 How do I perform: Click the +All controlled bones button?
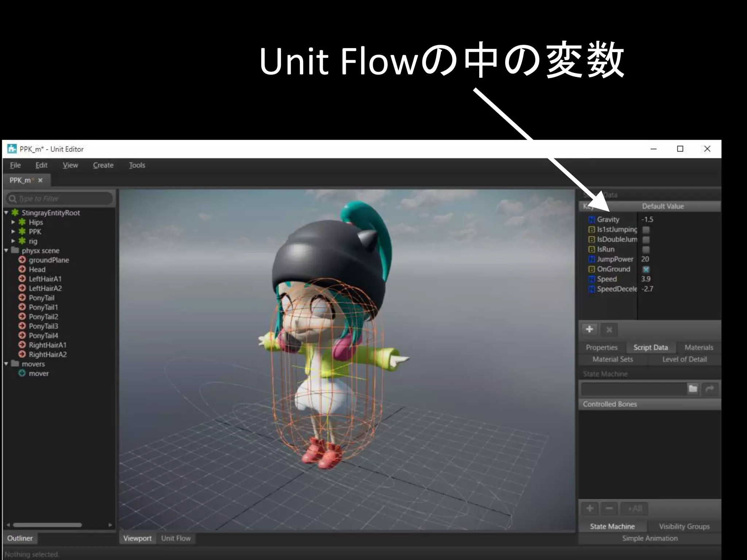point(635,508)
